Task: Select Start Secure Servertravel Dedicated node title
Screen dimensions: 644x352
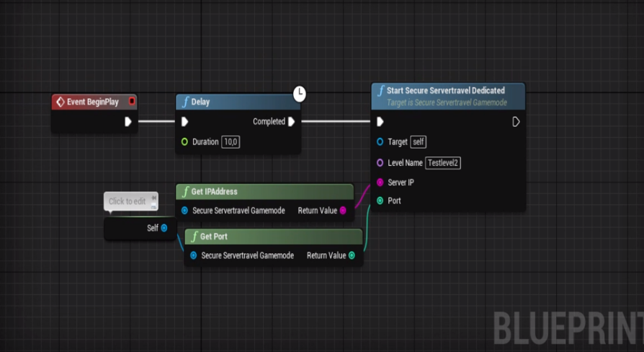Action: 446,90
